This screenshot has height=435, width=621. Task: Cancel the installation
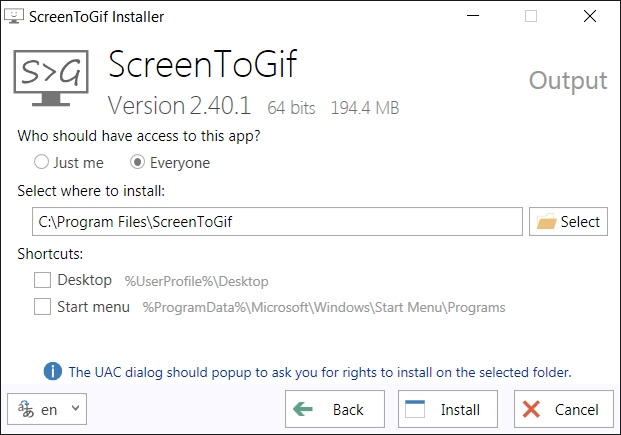[x=563, y=410]
